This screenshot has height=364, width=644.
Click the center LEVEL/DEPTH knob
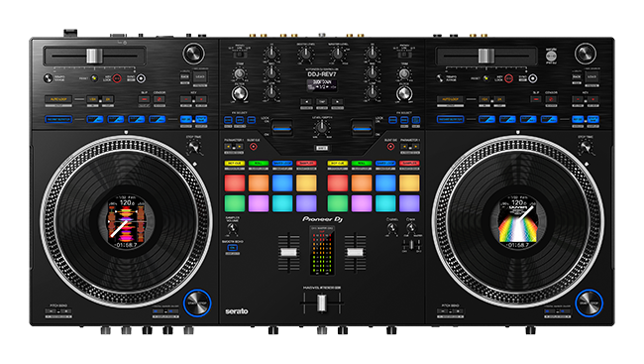pyautogui.click(x=322, y=128)
